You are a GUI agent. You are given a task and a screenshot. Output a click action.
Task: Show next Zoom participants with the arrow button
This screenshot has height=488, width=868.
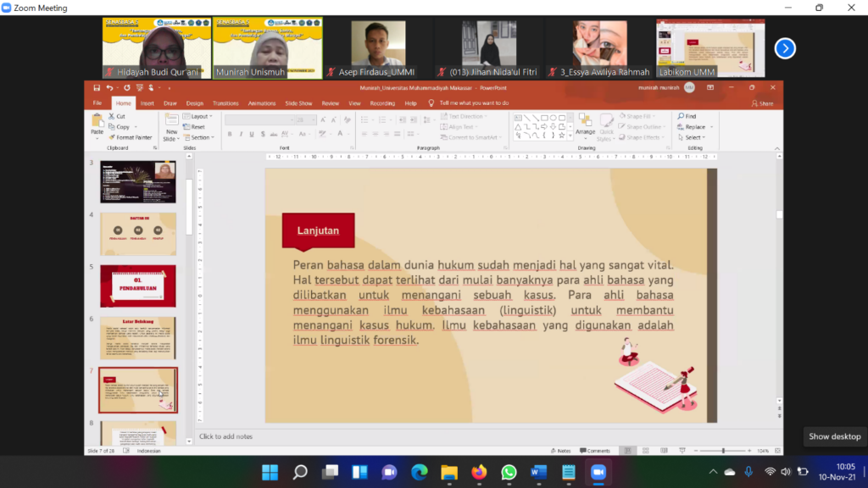tap(785, 48)
